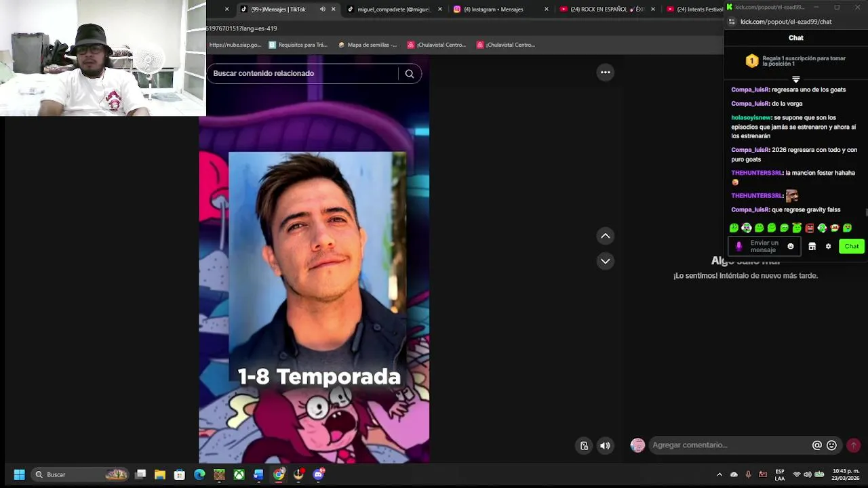Open the first ¡Chulavista! Centro bookmark
The image size is (868, 488).
(x=437, y=45)
